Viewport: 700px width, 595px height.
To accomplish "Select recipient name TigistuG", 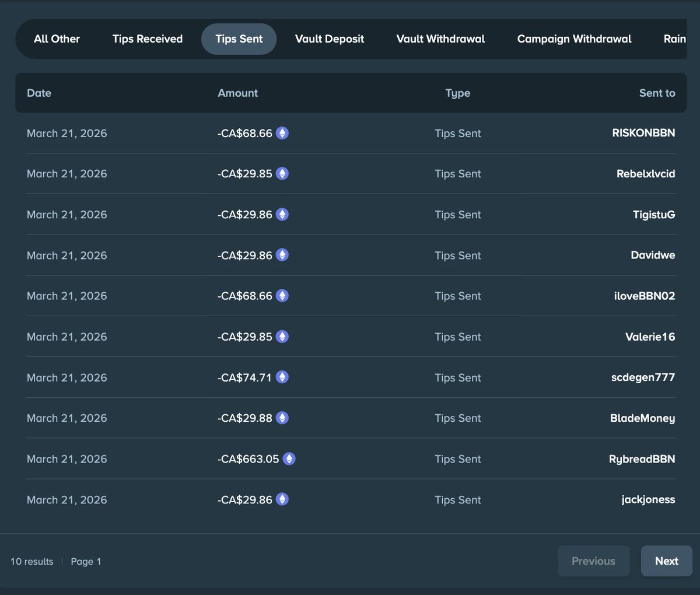I will [654, 215].
